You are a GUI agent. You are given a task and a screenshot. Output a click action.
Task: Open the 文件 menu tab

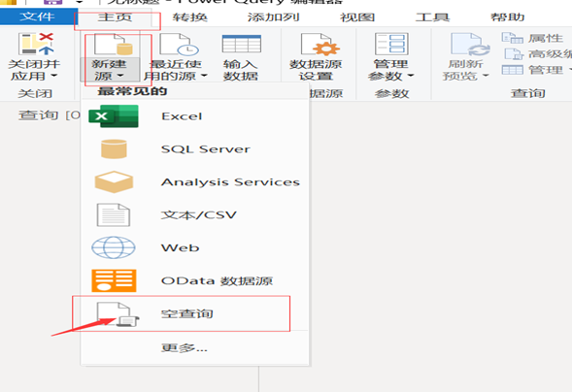coord(38,16)
